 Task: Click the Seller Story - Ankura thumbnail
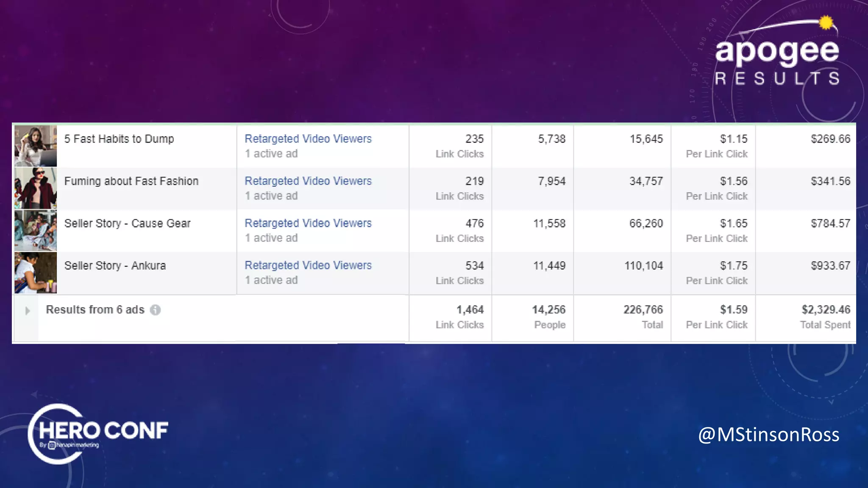(36, 273)
